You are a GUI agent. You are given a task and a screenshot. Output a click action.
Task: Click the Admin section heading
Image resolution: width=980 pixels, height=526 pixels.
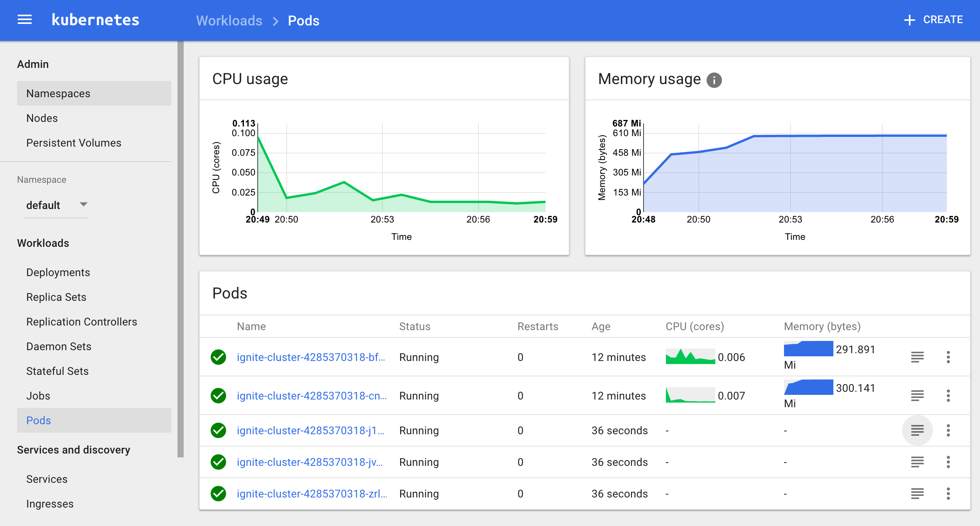[x=33, y=64]
